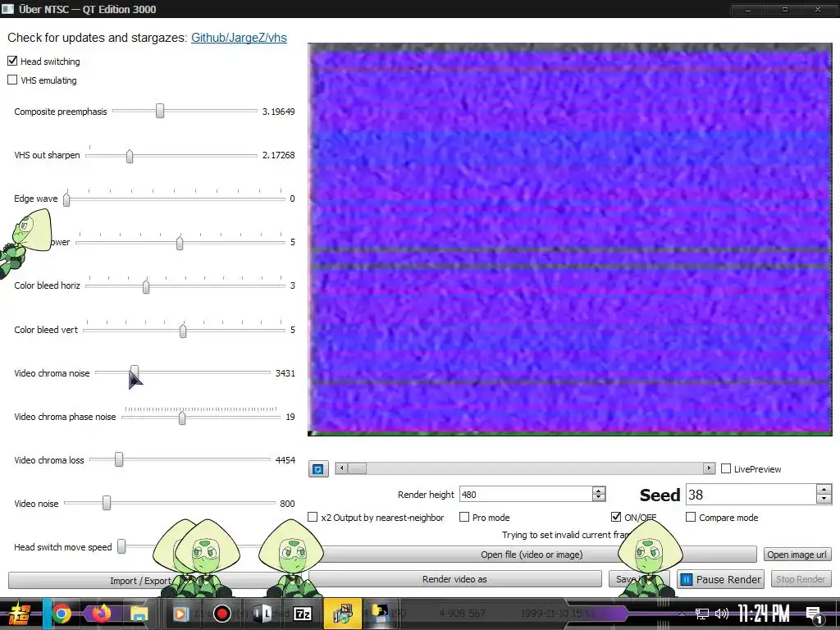Open the network tray icon

[702, 614]
